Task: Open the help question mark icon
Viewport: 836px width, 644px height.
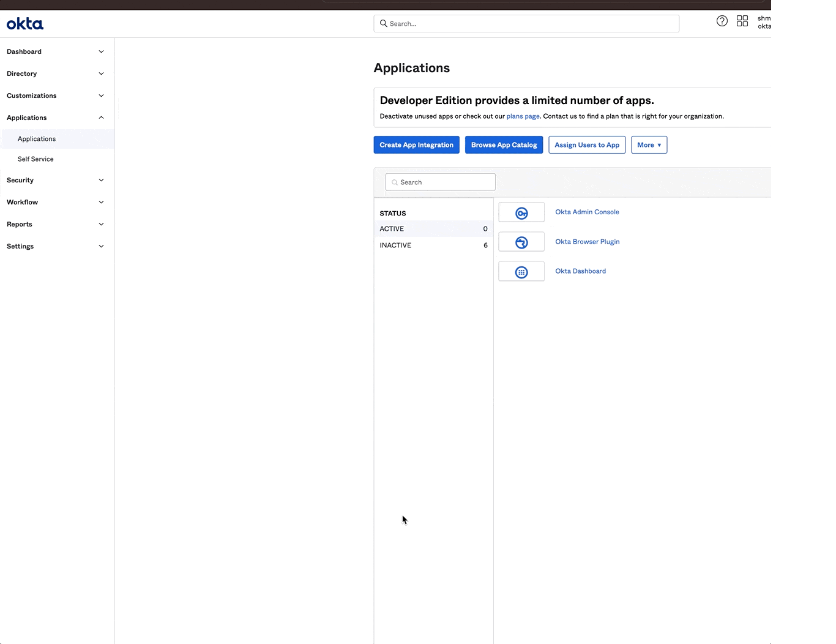Action: click(722, 21)
